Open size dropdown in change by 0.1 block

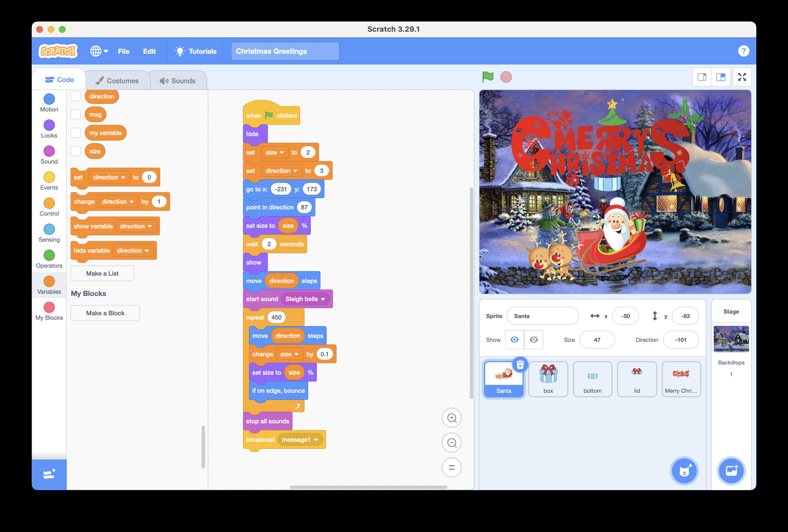(289, 354)
